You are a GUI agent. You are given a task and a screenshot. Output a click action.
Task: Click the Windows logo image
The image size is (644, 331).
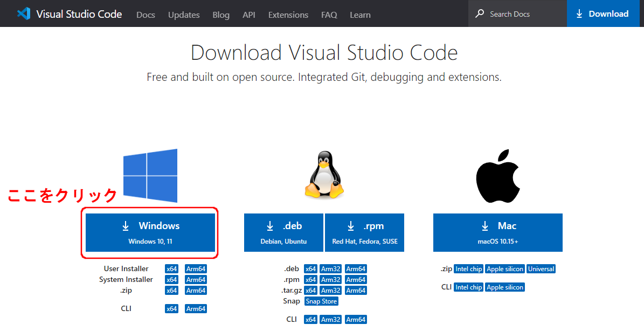click(x=150, y=175)
